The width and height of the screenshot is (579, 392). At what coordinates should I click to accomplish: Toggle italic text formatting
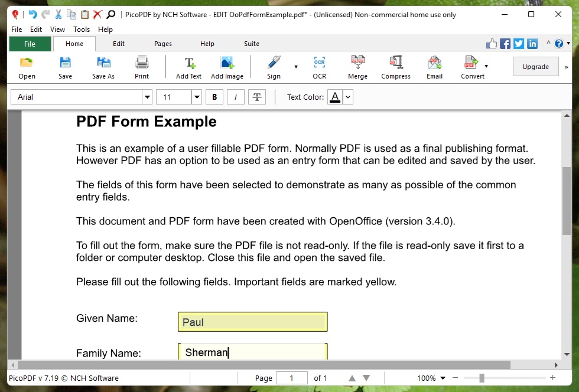[x=236, y=97]
